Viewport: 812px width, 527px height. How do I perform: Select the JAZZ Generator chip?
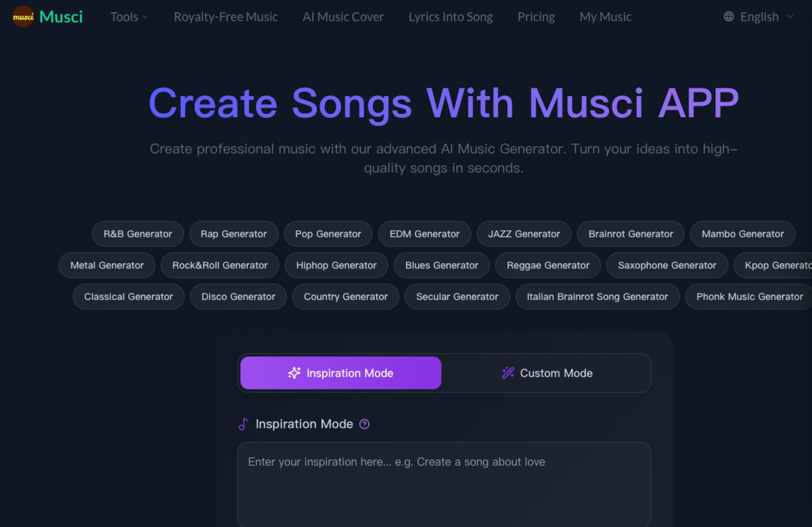click(x=524, y=234)
